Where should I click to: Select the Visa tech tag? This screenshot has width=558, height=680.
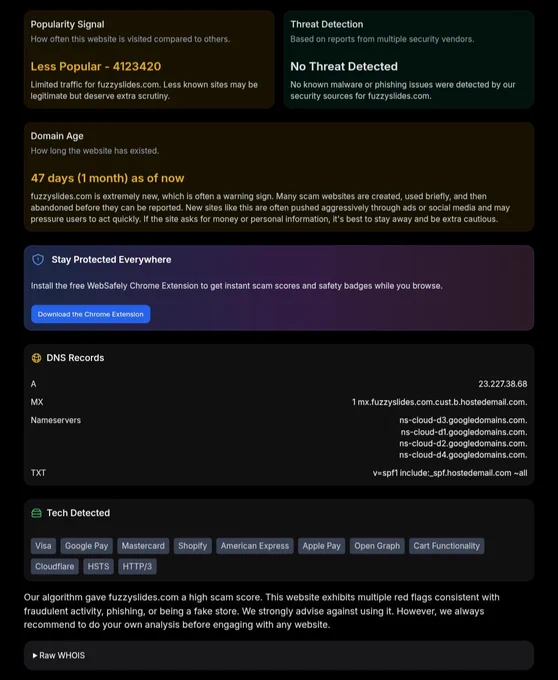pyautogui.click(x=43, y=546)
